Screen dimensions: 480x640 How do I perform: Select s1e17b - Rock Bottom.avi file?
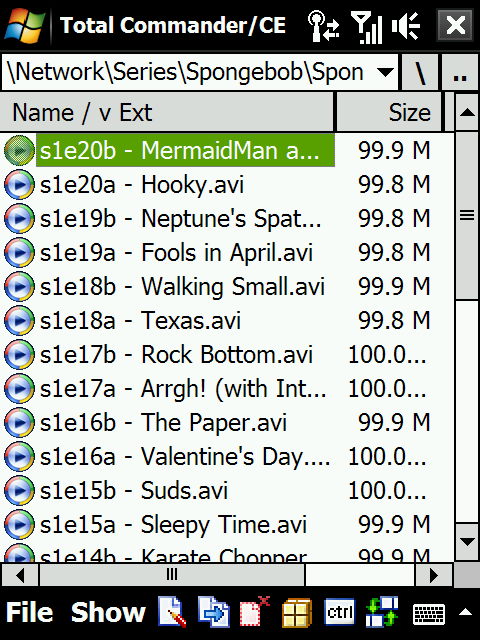pos(176,354)
